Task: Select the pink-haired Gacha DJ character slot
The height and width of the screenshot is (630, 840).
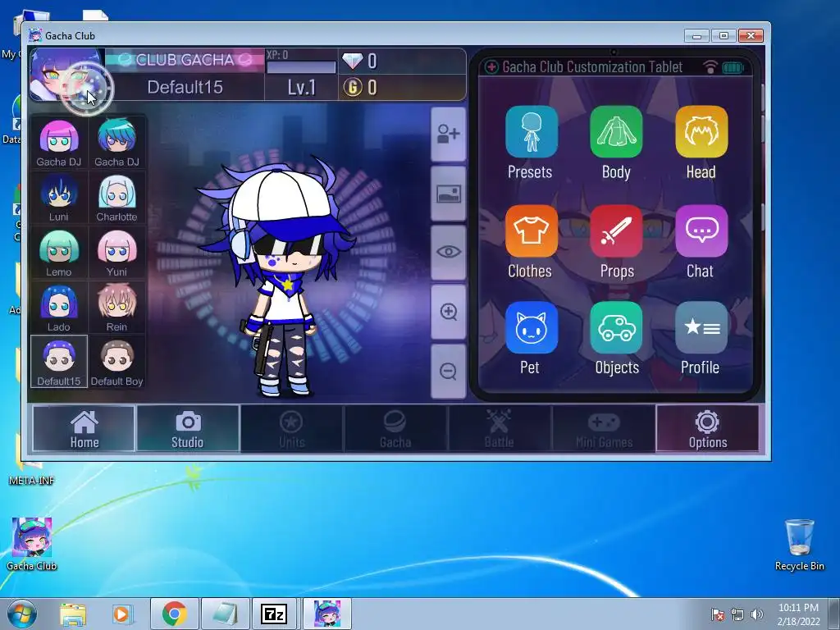Action: coord(59,143)
